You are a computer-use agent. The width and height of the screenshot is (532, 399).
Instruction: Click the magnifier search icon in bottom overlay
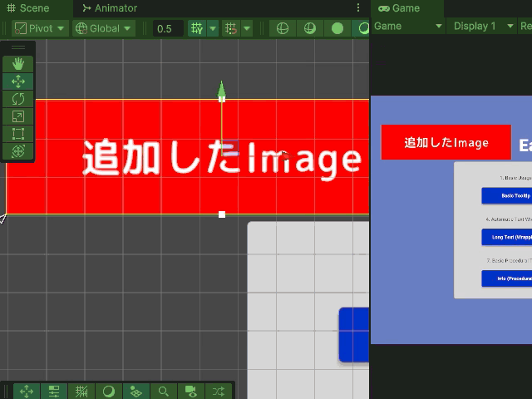pos(164,391)
